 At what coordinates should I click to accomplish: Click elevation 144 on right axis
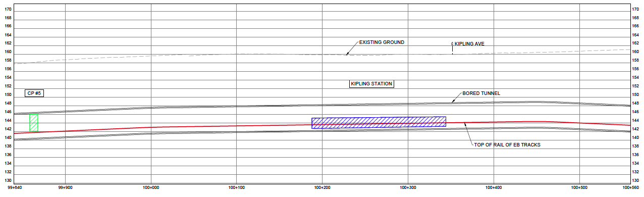click(635, 120)
